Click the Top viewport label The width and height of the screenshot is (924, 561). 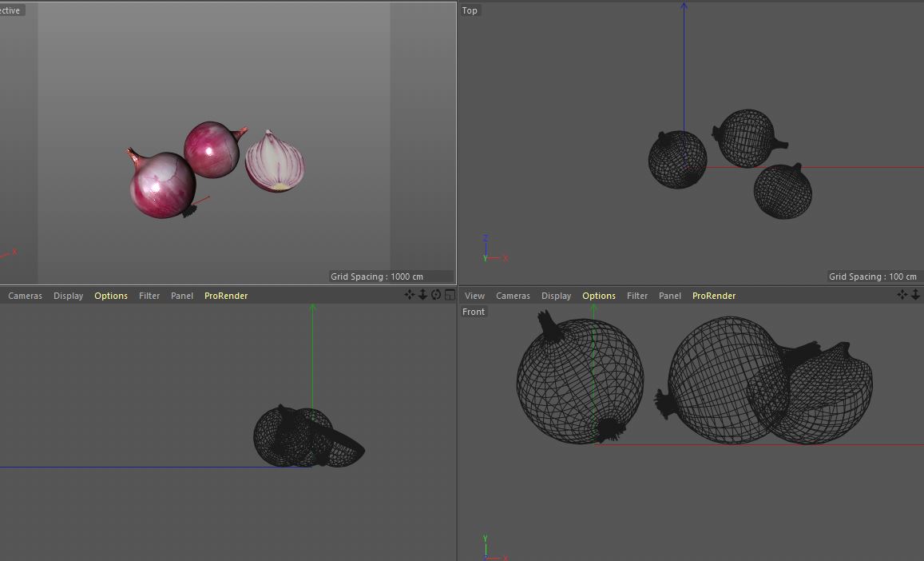470,10
